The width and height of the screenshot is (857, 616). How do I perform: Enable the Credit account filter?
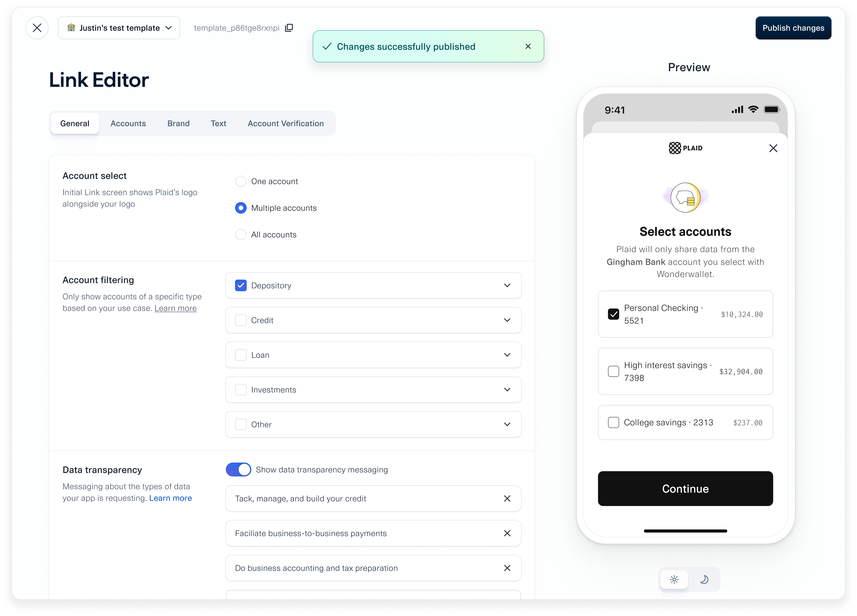[x=241, y=320]
